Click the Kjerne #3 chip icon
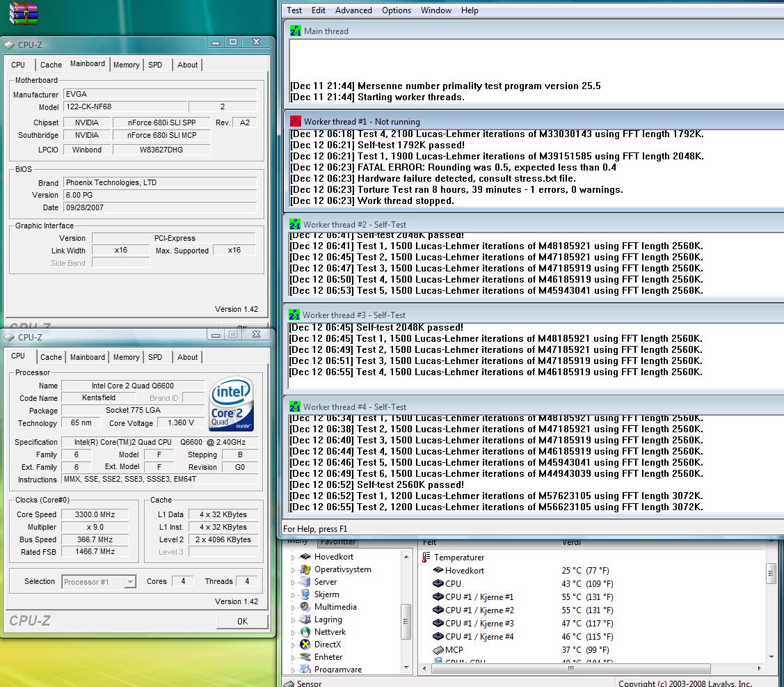 tap(438, 623)
